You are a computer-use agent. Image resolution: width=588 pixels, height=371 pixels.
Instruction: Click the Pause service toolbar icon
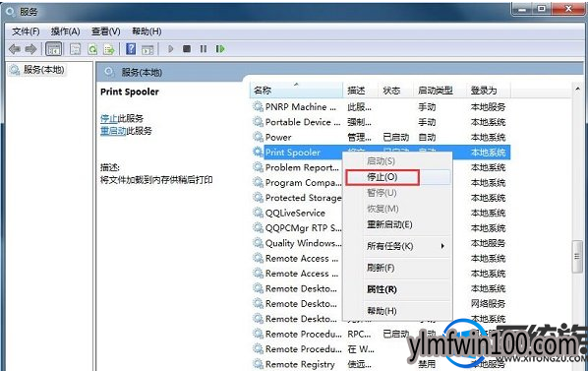tap(204, 49)
